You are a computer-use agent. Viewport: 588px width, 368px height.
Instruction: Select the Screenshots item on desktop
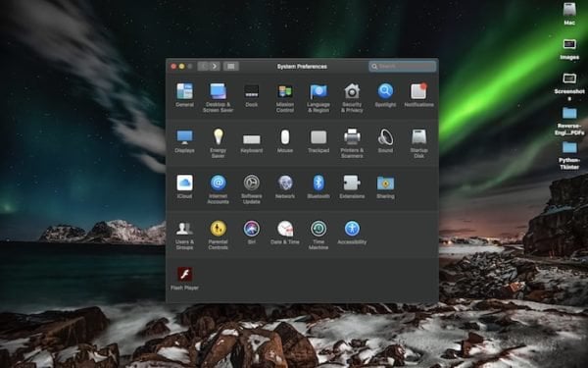(x=569, y=86)
